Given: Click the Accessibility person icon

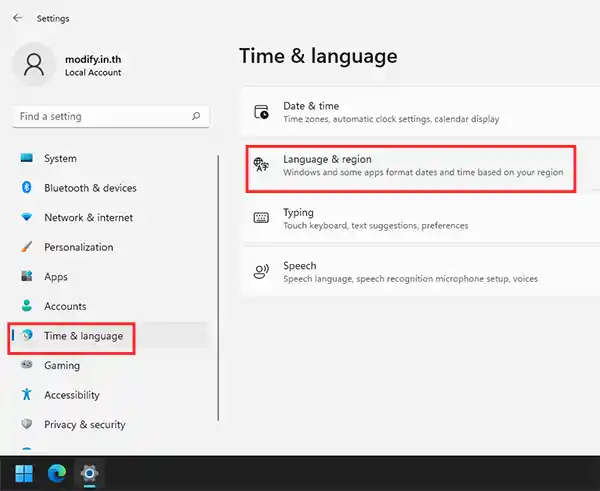Looking at the screenshot, I should [x=27, y=395].
